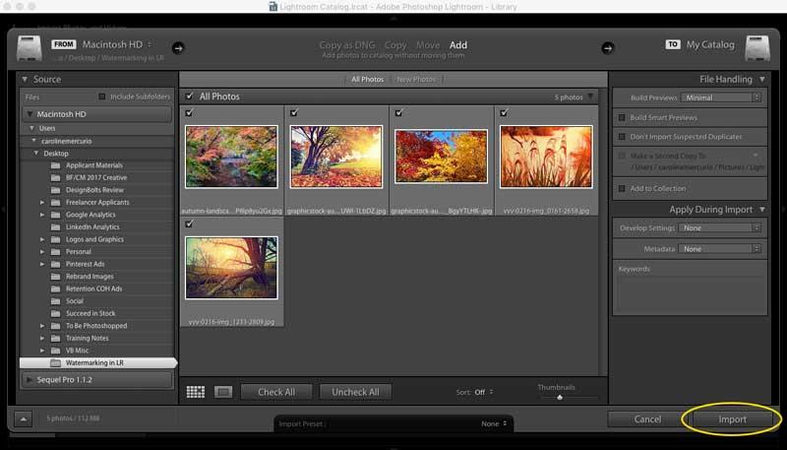The width and height of the screenshot is (787, 450).
Task: Check Build Smart Previews option
Action: tap(622, 117)
